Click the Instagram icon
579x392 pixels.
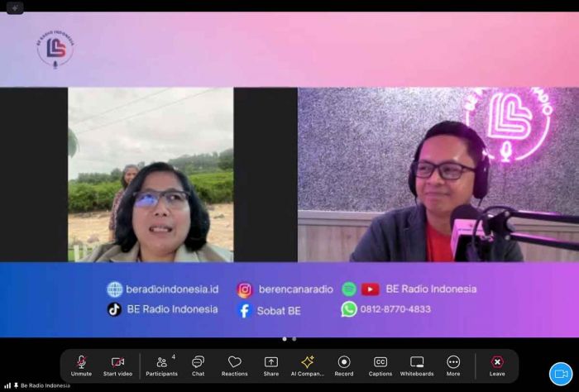[245, 290]
